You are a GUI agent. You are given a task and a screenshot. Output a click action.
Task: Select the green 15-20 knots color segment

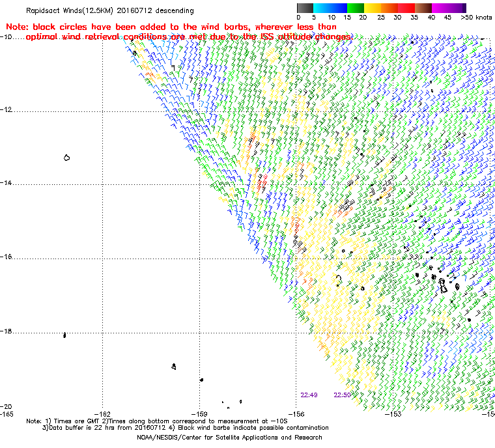(x=356, y=8)
